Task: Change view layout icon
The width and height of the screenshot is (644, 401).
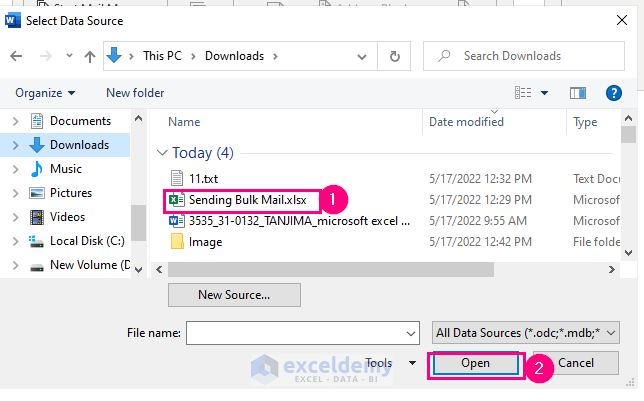Action: [x=523, y=93]
